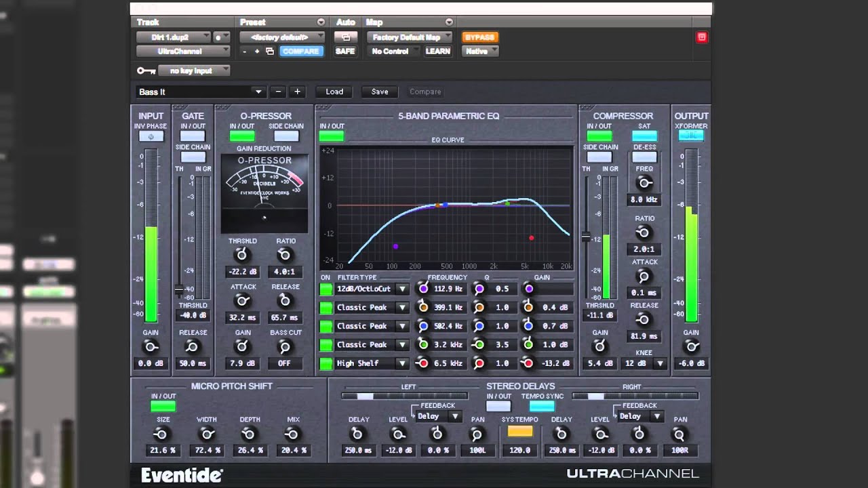
Task: Open the factory default preset menu
Action: [282, 37]
